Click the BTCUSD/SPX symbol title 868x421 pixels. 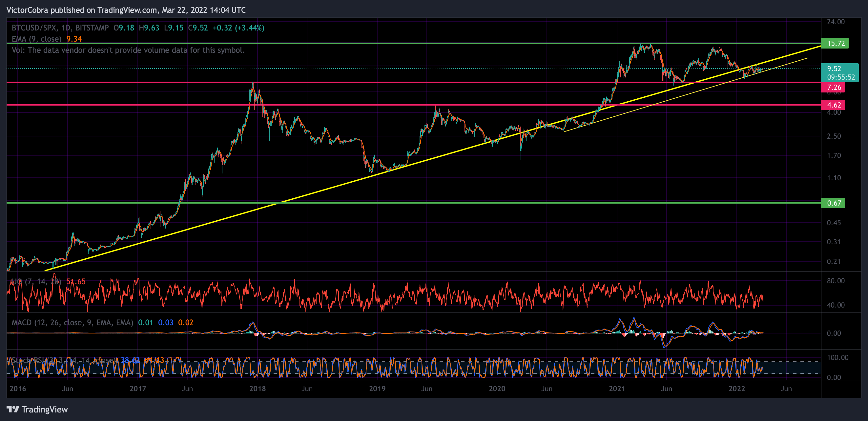coord(60,28)
